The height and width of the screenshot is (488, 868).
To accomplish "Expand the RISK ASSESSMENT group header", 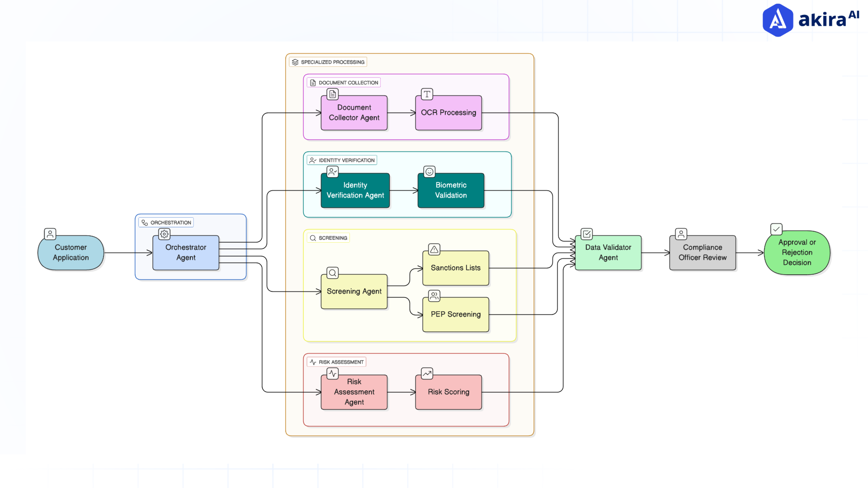I will tap(336, 361).
